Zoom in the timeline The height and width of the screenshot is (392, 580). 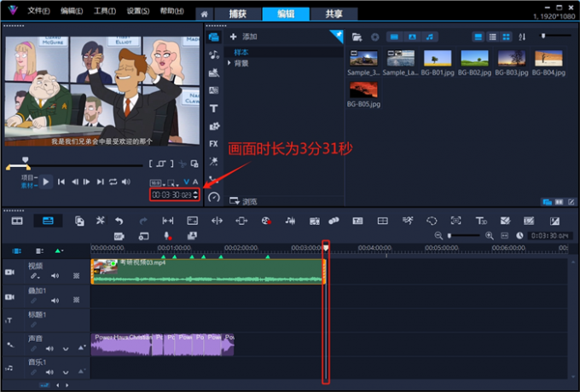coord(489,236)
